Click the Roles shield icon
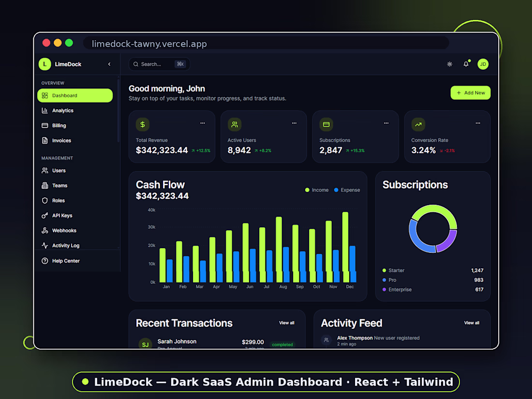Viewport: 532px width, 399px height. coord(45,201)
